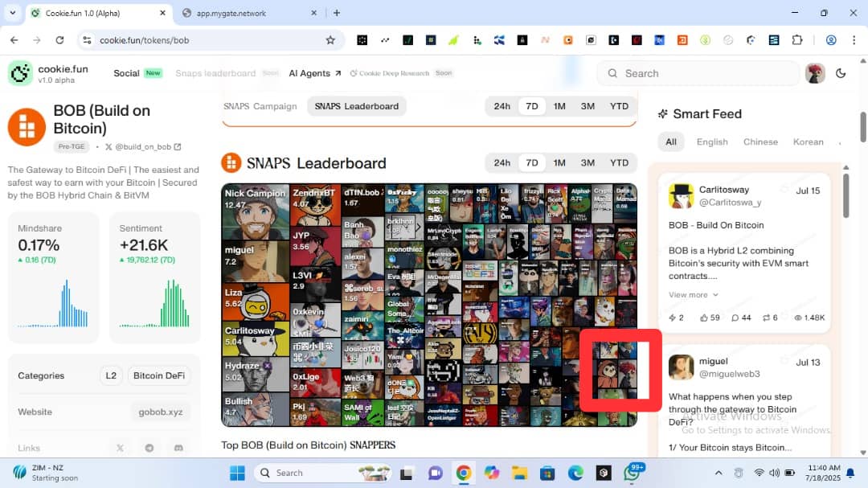Click the cookie.fun logo icon
Screen dimensions: 868x488
tap(20, 73)
